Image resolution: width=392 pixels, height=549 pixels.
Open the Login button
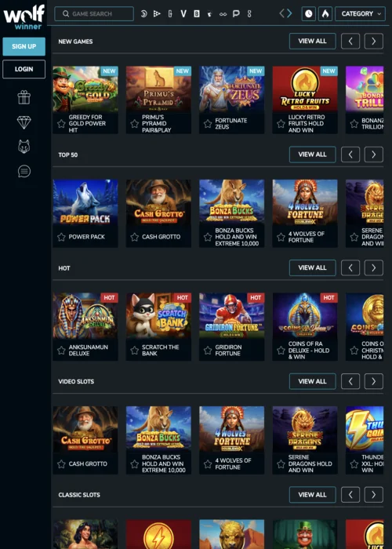coord(24,69)
